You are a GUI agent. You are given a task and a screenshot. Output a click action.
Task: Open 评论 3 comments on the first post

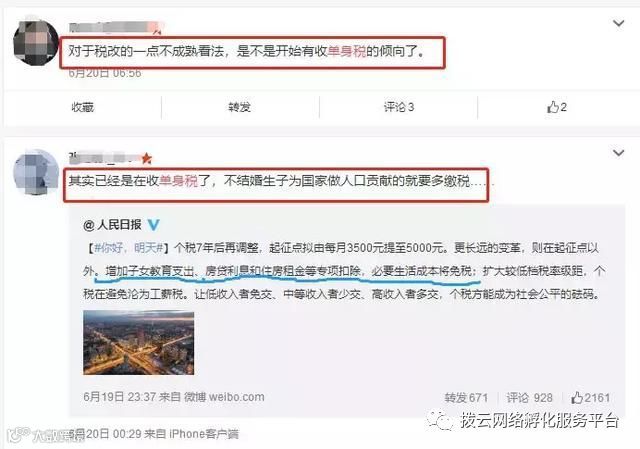click(399, 107)
